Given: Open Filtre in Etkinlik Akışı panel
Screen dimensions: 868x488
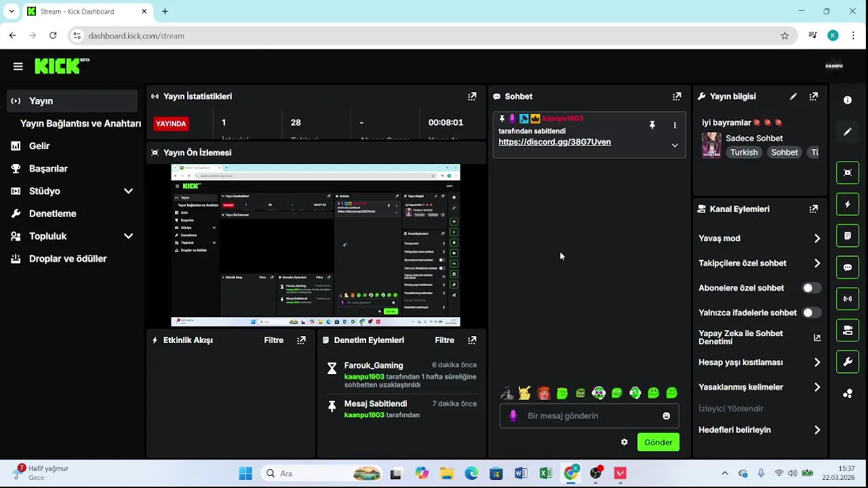Looking at the screenshot, I should click(x=274, y=340).
